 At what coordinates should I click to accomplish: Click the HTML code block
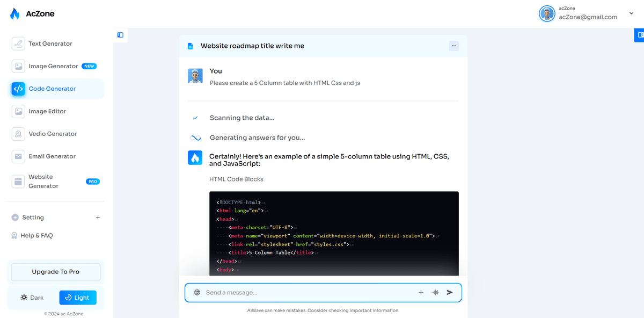coord(334,234)
